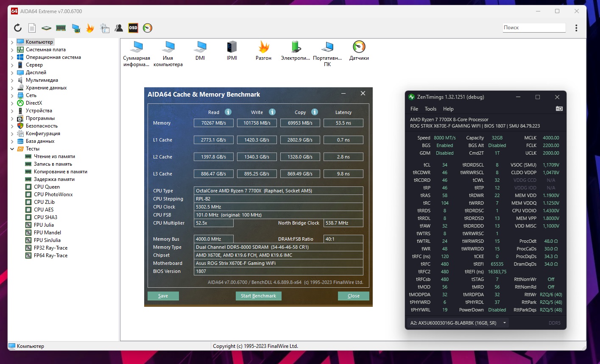This screenshot has width=600, height=364.
Task: Click the CPU chip toolbar icon
Action: 46,28
